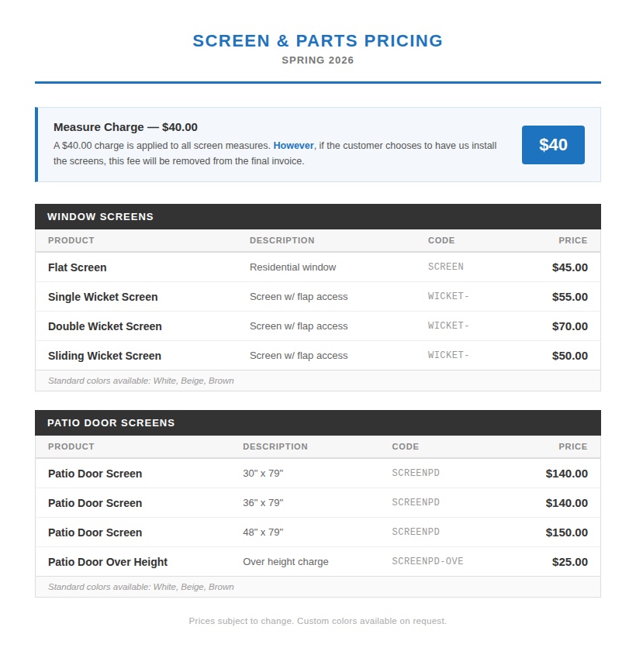The width and height of the screenshot is (636, 672).
Task: Select the Flat Screen product name
Action: coord(78,267)
